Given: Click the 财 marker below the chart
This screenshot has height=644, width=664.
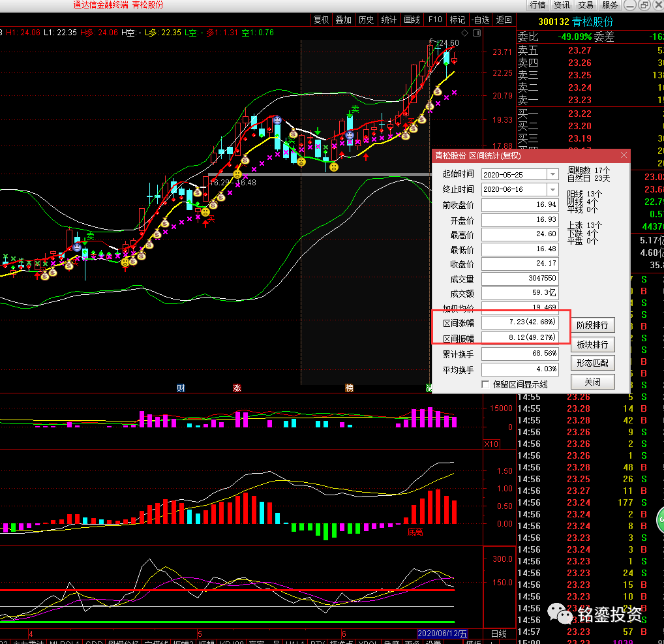Looking at the screenshot, I should (x=181, y=388).
